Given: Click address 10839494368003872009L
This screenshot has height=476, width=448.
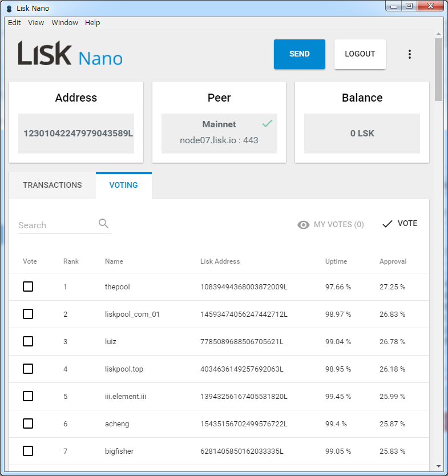Looking at the screenshot, I should pos(244,287).
